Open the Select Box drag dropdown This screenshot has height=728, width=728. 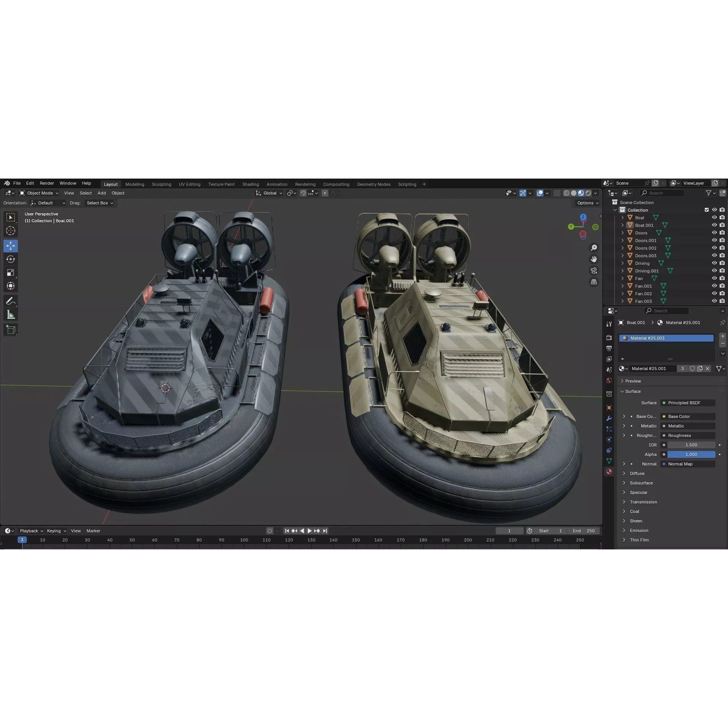coord(99,203)
